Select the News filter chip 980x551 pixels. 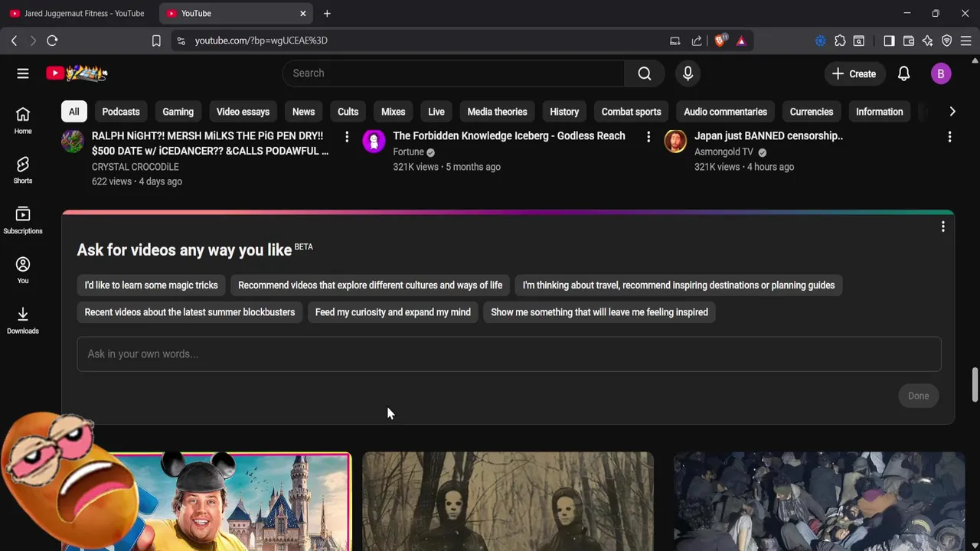tap(303, 112)
